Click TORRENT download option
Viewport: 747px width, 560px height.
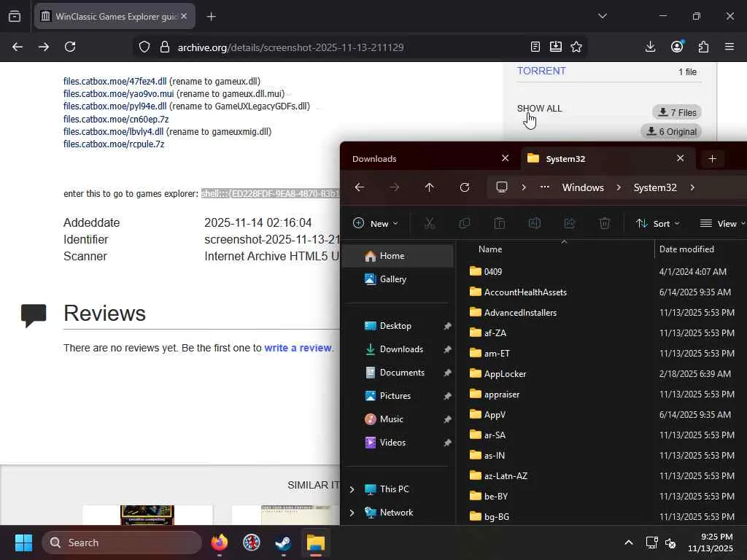tap(541, 71)
